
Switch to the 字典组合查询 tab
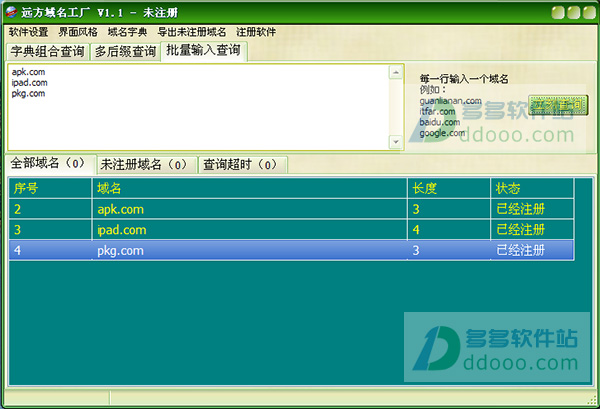pos(47,51)
